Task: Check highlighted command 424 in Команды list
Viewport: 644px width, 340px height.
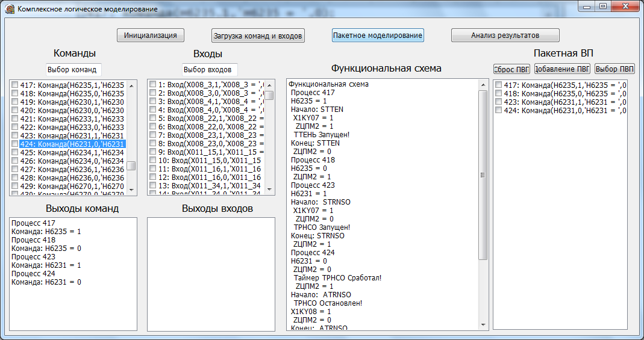Action: 15,144
